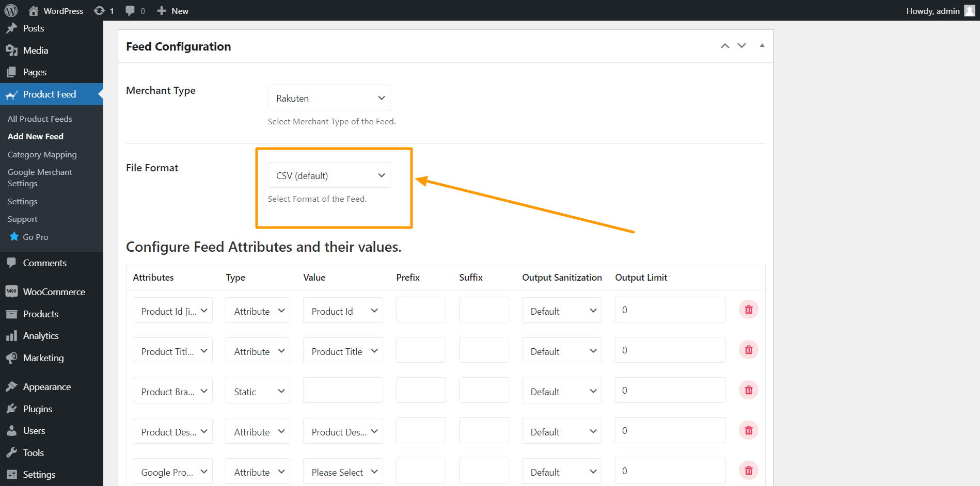Viewport: 980px width, 486px height.
Task: Open Appearance using its brush icon
Action: pos(12,386)
